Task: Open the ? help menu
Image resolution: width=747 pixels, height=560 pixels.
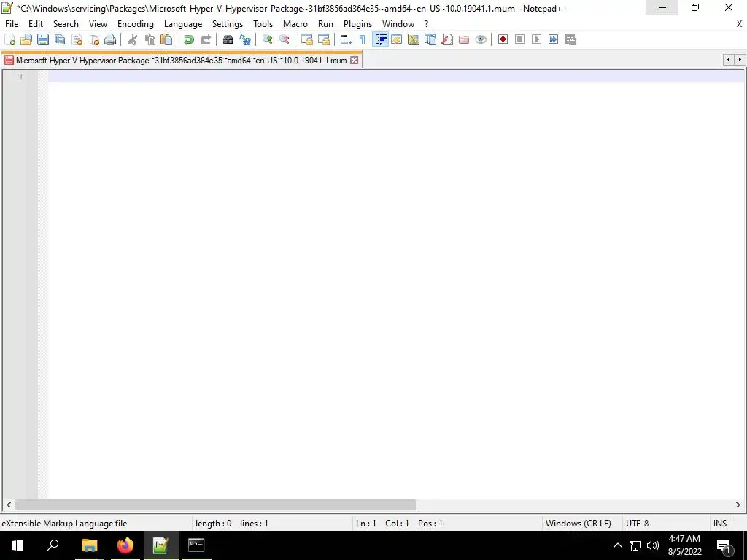Action: 426,24
